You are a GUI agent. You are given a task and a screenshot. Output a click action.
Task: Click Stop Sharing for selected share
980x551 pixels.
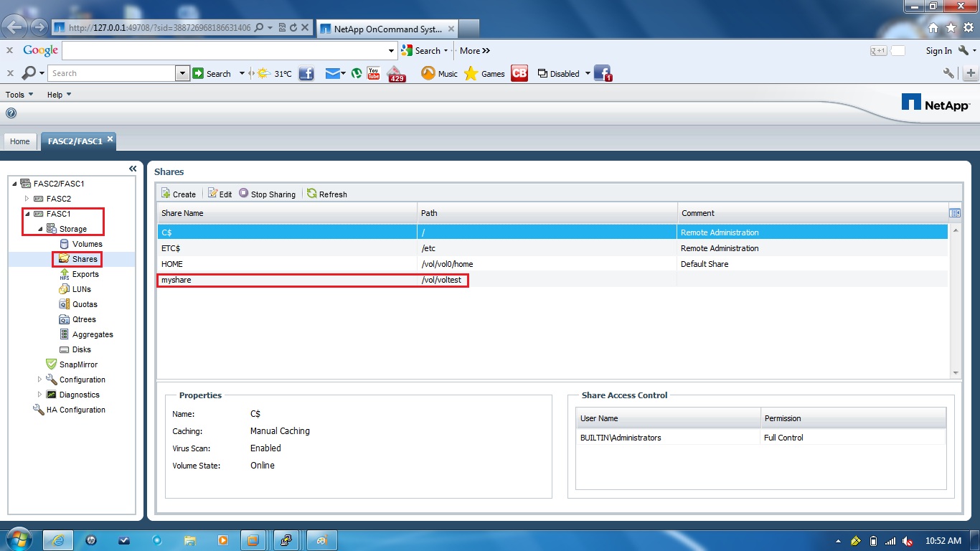pos(266,194)
